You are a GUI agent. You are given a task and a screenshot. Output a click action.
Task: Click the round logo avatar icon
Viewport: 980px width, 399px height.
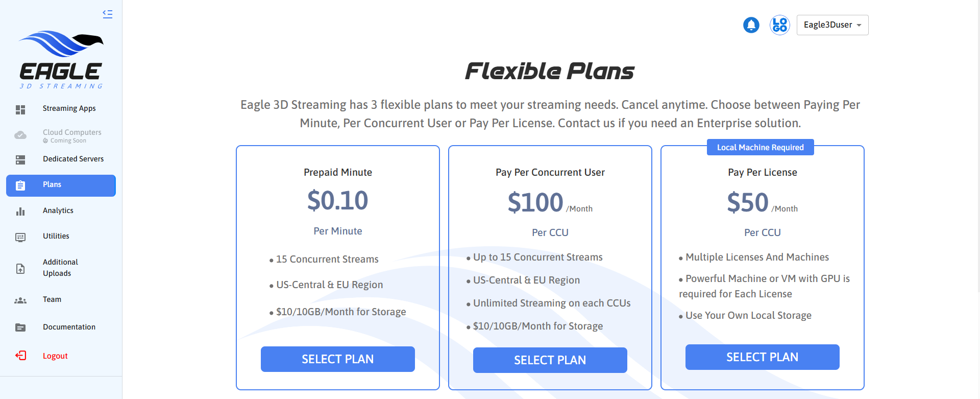(x=779, y=25)
